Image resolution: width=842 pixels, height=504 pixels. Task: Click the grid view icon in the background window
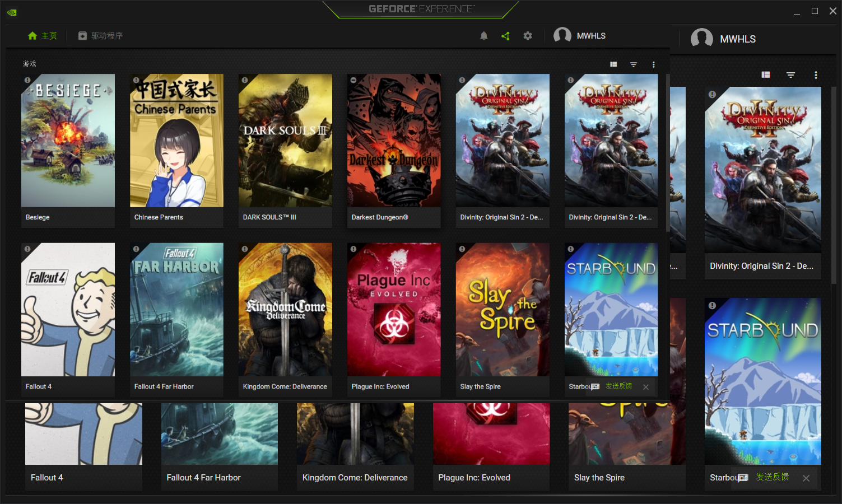[766, 75]
